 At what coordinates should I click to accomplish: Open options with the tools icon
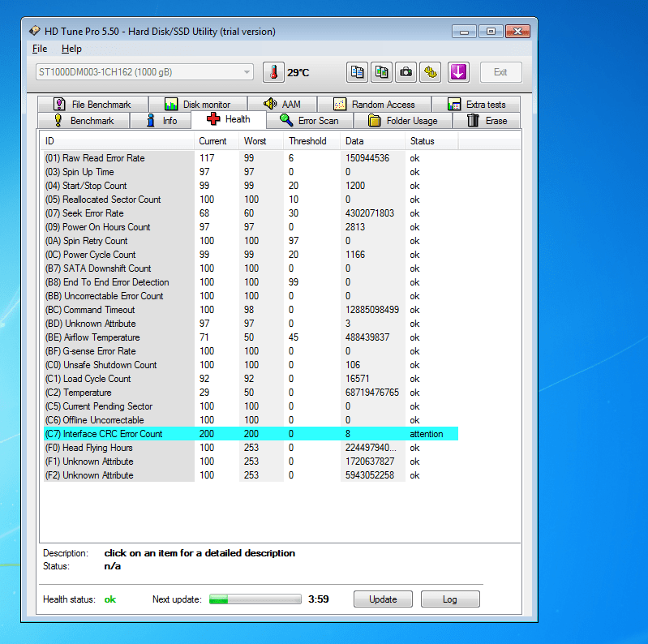(430, 72)
